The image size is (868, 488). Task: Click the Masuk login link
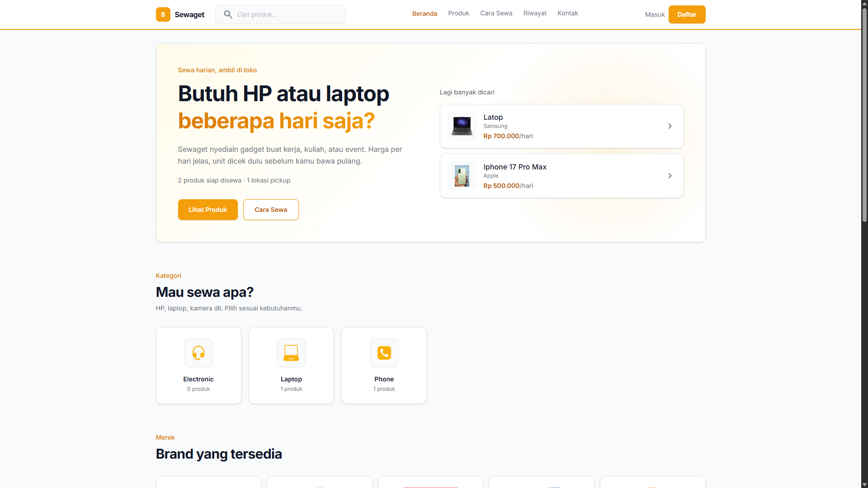click(655, 14)
